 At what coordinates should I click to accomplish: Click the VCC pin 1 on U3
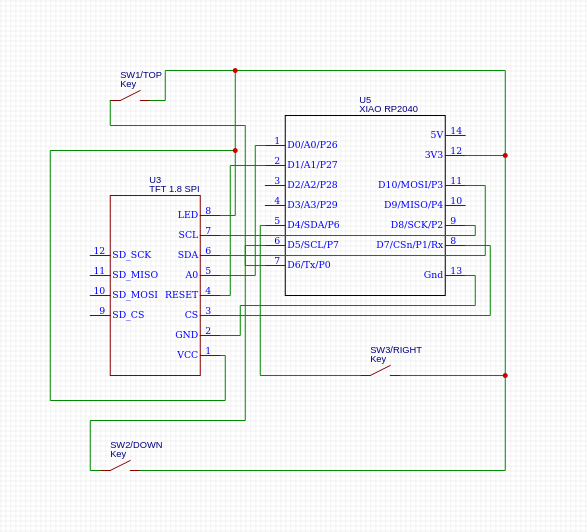(210, 355)
